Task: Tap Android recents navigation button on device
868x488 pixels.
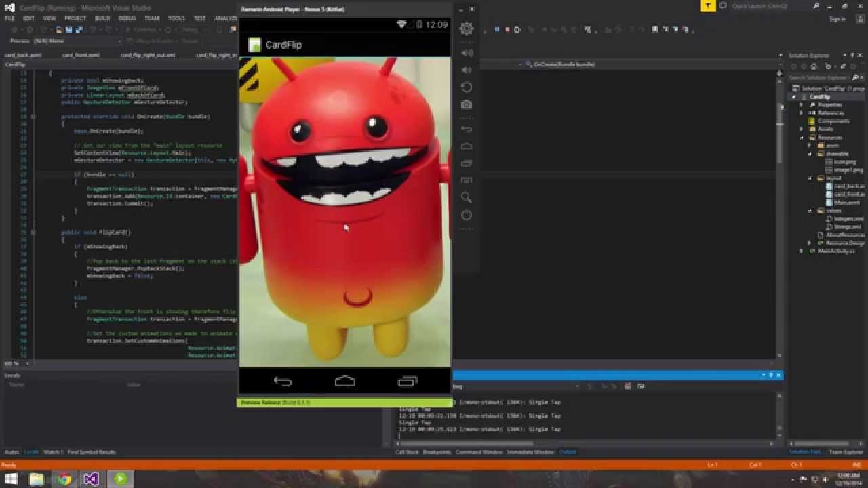Action: point(408,382)
